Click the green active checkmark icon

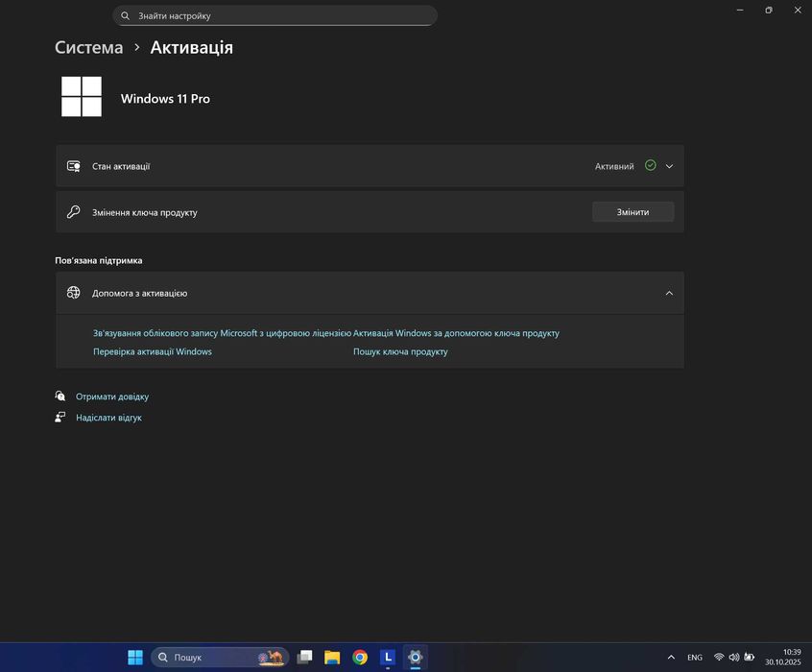651,165
